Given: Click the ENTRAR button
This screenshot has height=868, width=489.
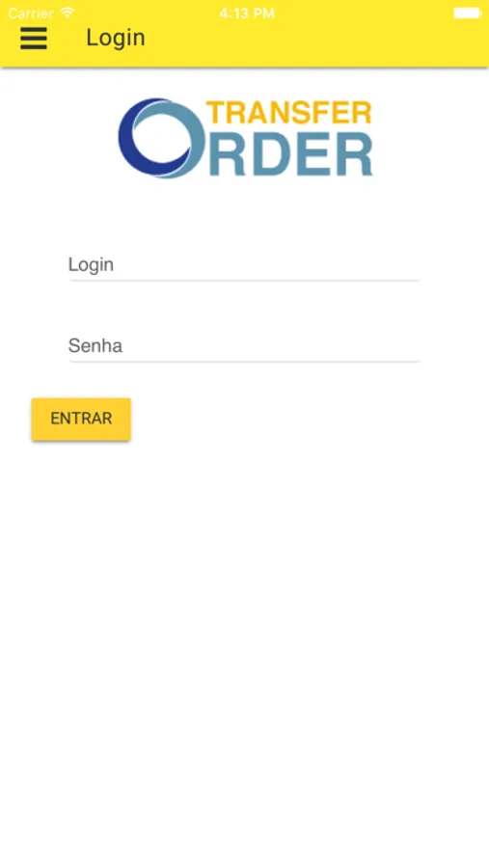Looking at the screenshot, I should 81,420.
